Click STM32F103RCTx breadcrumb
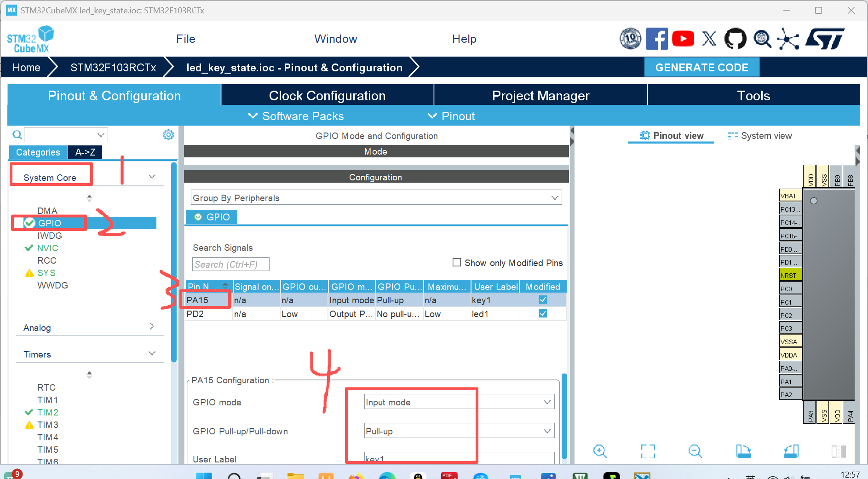This screenshot has width=868, height=479. point(113,68)
